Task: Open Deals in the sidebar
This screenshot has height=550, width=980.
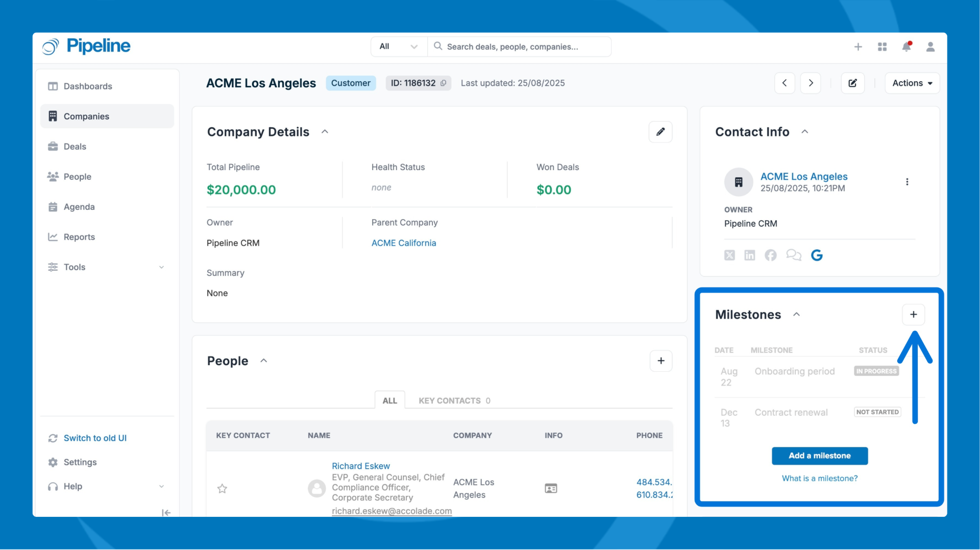Action: coord(107,147)
